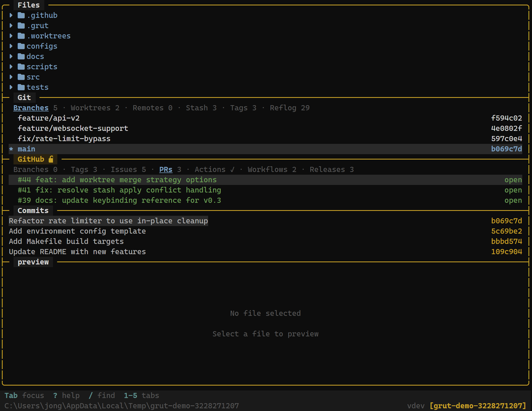This screenshot has width=532, height=411.
Task: Select the fix/rate-limit-bypass branch
Action: coord(265,139)
